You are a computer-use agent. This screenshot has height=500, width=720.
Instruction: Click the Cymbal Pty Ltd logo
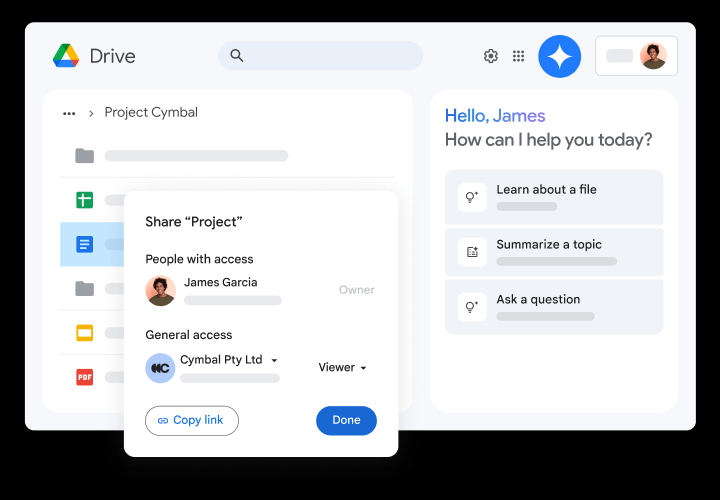point(160,368)
